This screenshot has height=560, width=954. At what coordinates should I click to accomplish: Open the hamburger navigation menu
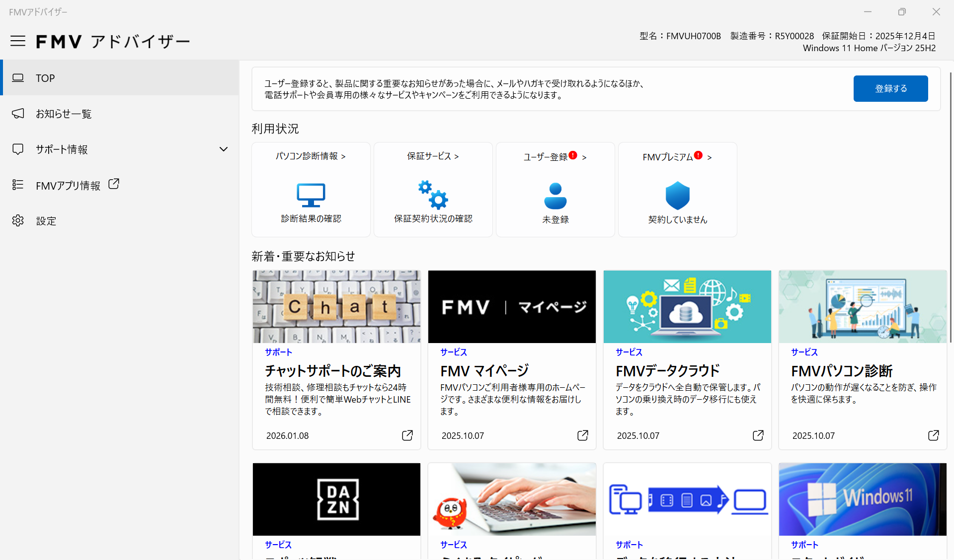click(x=18, y=41)
